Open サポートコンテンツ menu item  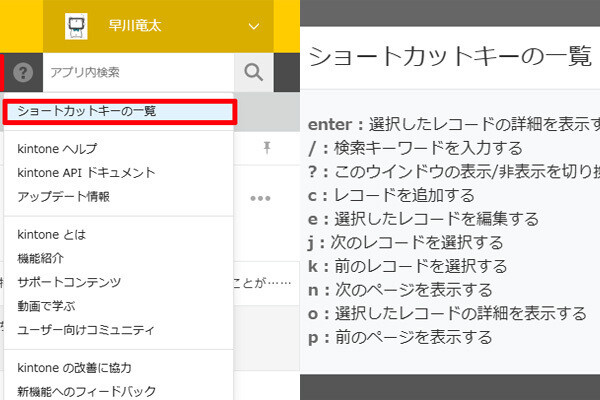tap(69, 282)
